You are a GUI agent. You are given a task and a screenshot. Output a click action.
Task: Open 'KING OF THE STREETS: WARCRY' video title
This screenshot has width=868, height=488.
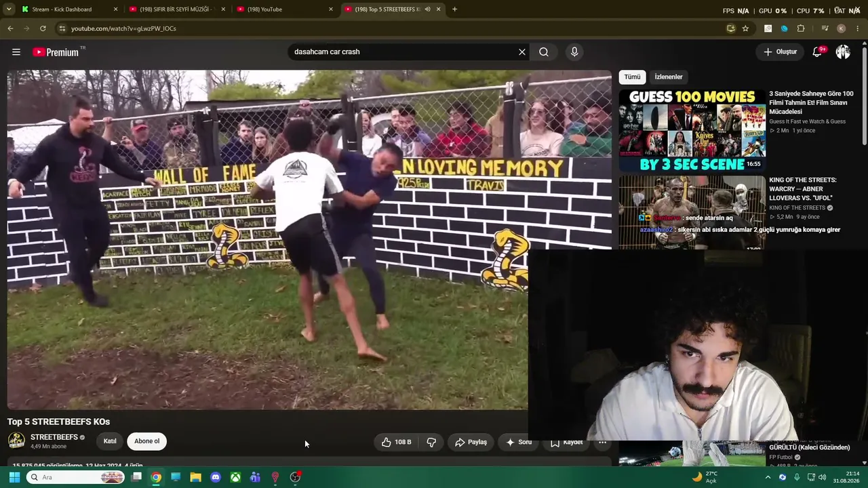803,189
